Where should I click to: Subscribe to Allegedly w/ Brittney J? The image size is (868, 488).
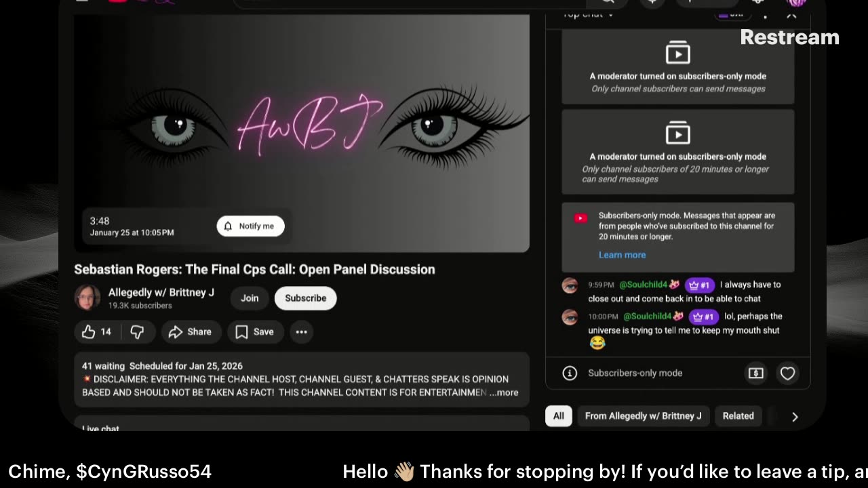pyautogui.click(x=305, y=298)
